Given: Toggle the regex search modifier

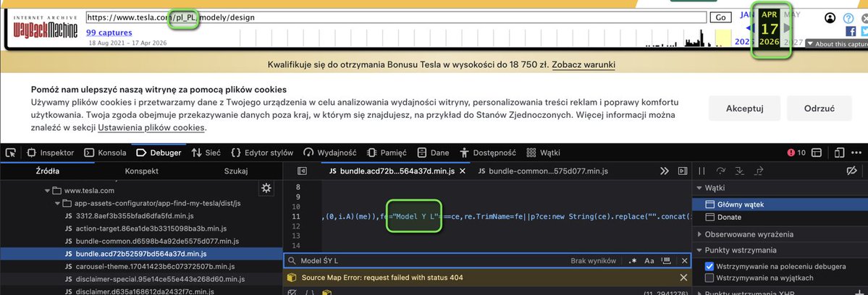Looking at the screenshot, I should click(632, 261).
